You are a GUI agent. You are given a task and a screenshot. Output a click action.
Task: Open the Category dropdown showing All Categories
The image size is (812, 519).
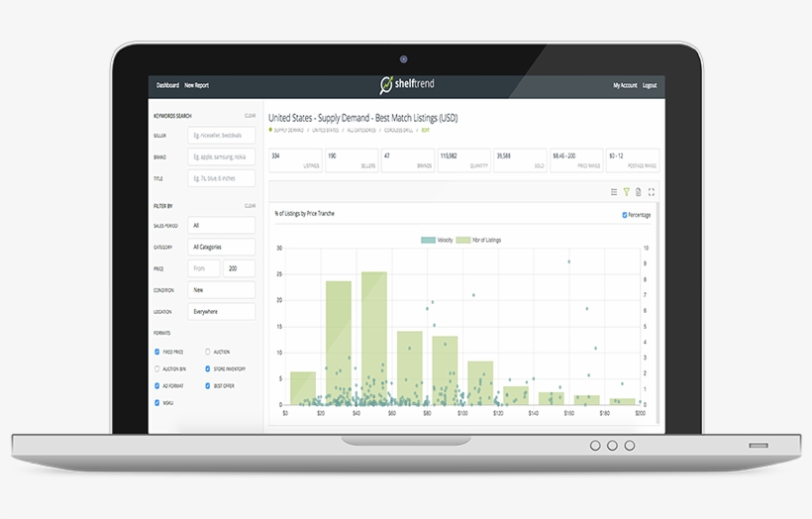(x=222, y=247)
